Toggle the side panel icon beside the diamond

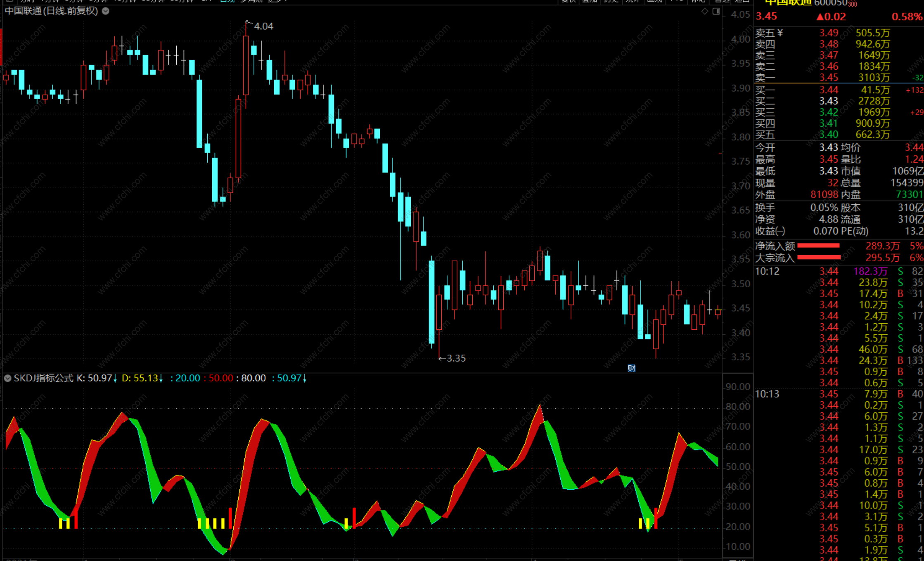[x=716, y=12]
